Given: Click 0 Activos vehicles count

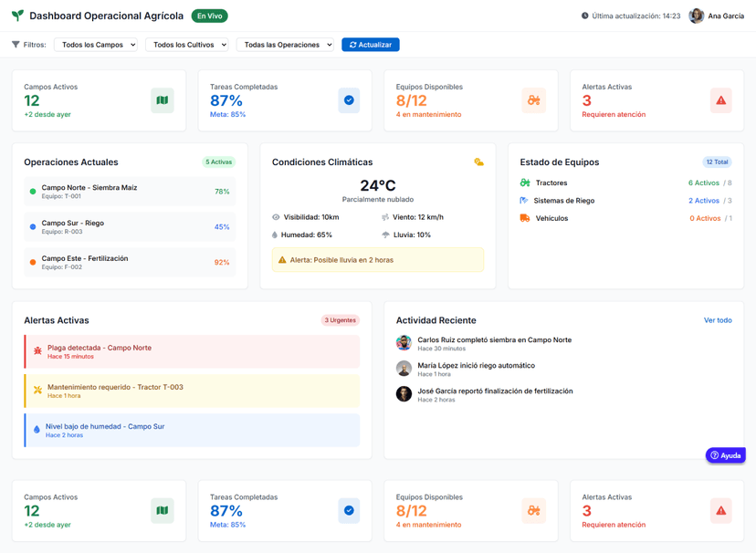Looking at the screenshot, I should tap(705, 218).
